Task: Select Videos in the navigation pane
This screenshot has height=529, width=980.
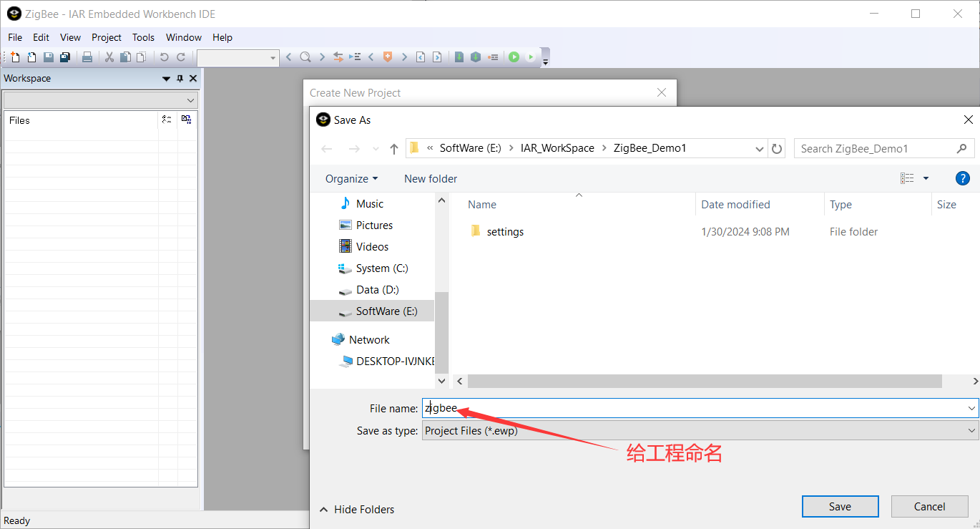Action: [x=371, y=246]
